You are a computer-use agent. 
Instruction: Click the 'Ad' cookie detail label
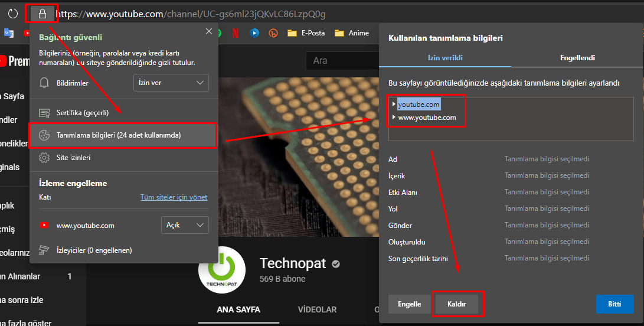[x=393, y=159]
